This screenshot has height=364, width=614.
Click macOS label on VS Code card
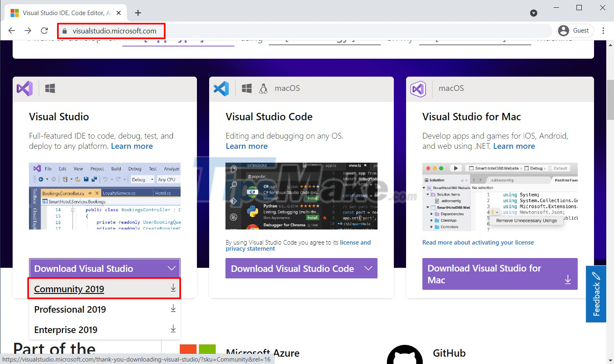(287, 88)
